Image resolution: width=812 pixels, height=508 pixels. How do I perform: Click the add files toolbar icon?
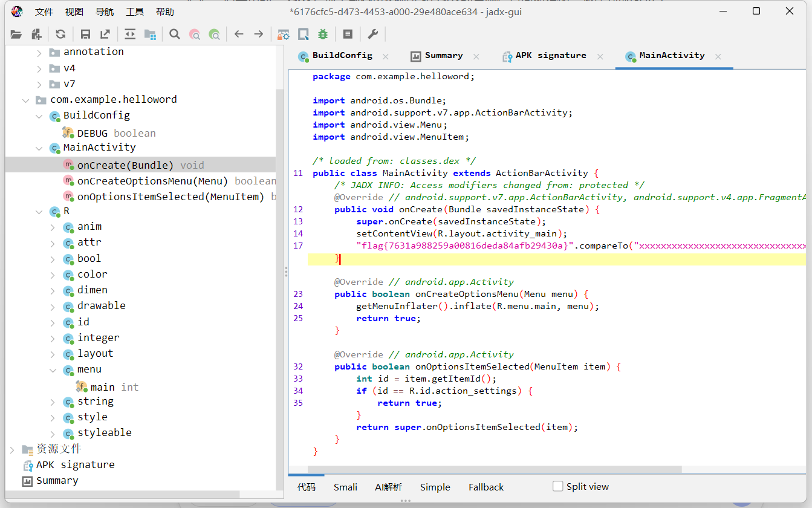[36, 34]
